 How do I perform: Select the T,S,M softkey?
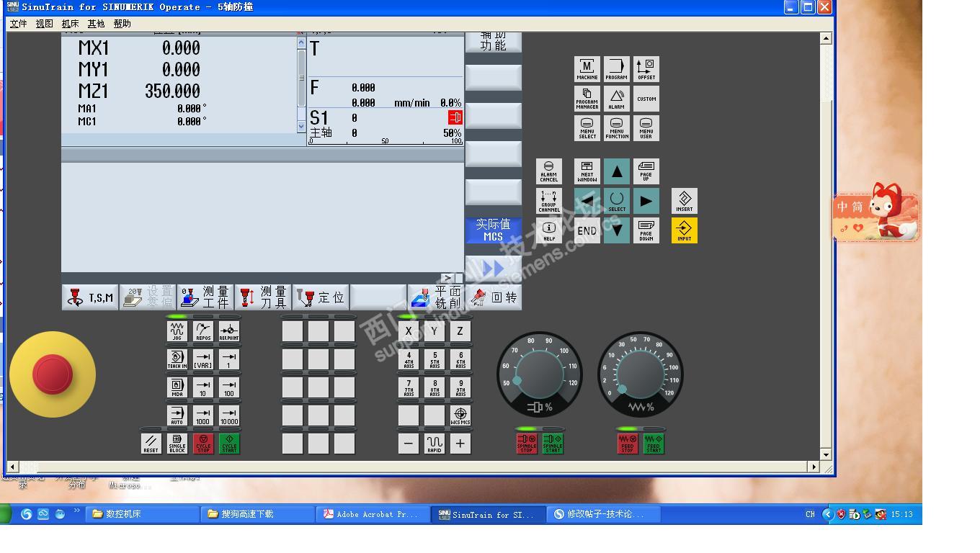[x=90, y=297]
